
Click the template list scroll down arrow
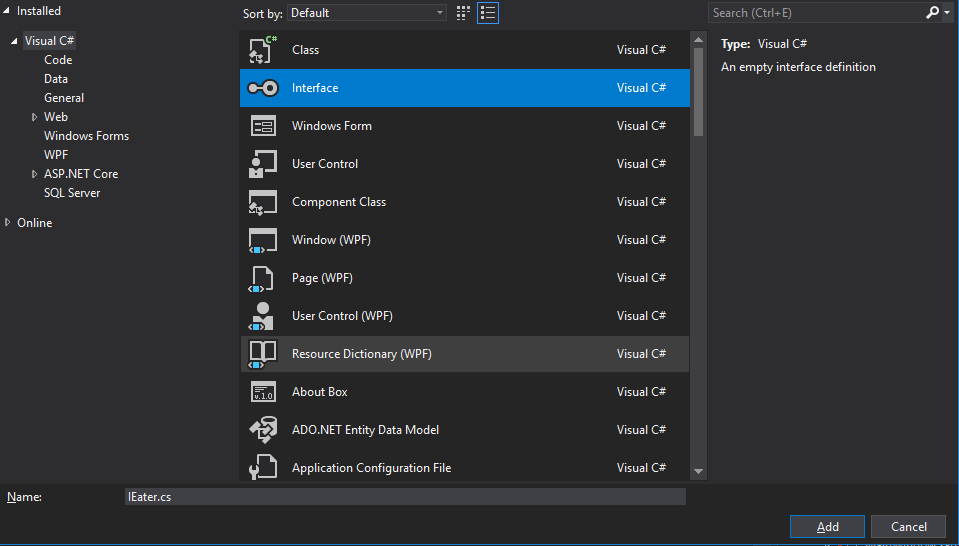pyautogui.click(x=698, y=471)
